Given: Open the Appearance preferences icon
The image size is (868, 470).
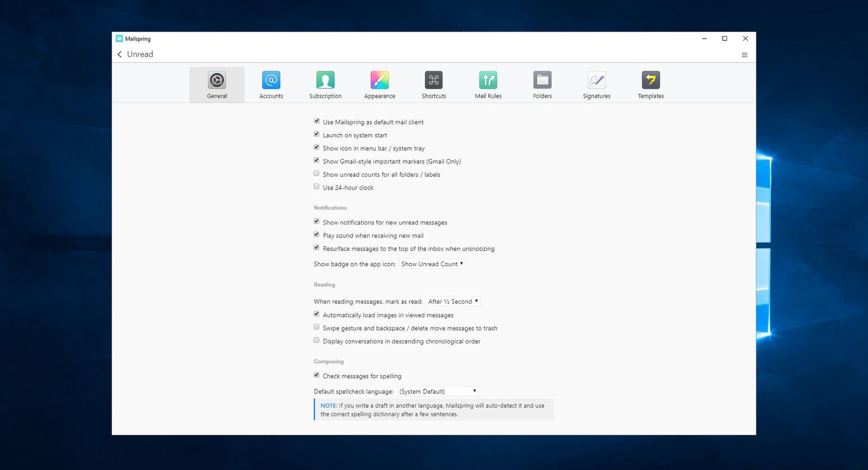Looking at the screenshot, I should pyautogui.click(x=379, y=80).
